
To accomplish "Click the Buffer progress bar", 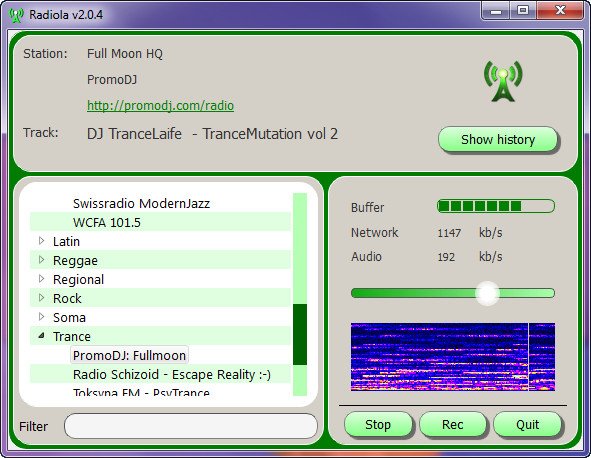I will click(x=496, y=206).
